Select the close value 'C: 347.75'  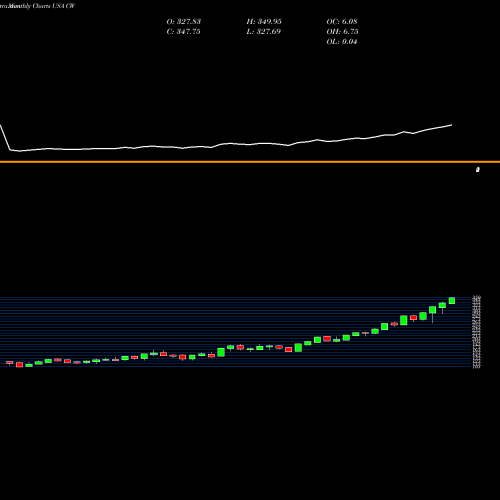pyautogui.click(x=183, y=32)
